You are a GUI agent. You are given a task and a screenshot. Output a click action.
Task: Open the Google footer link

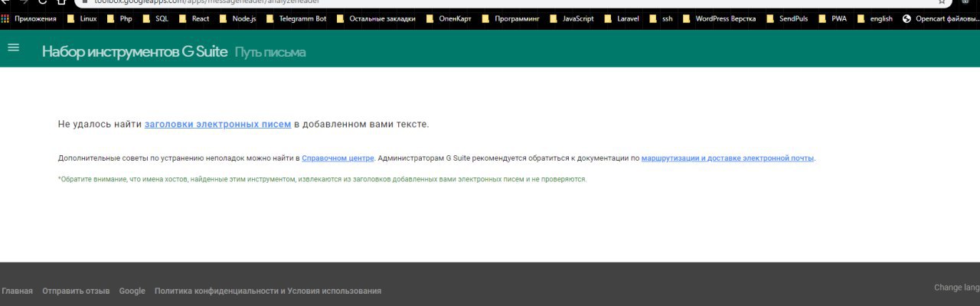pos(132,291)
